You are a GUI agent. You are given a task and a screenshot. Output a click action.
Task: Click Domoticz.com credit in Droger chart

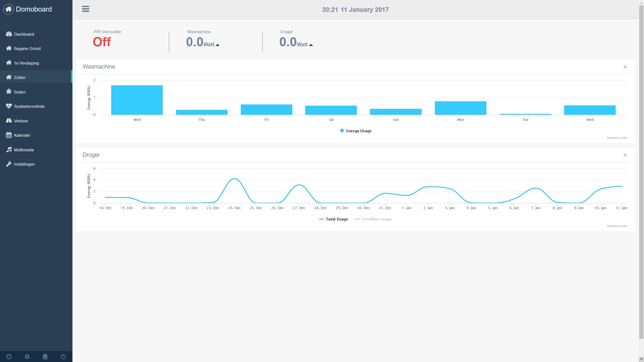click(x=617, y=226)
